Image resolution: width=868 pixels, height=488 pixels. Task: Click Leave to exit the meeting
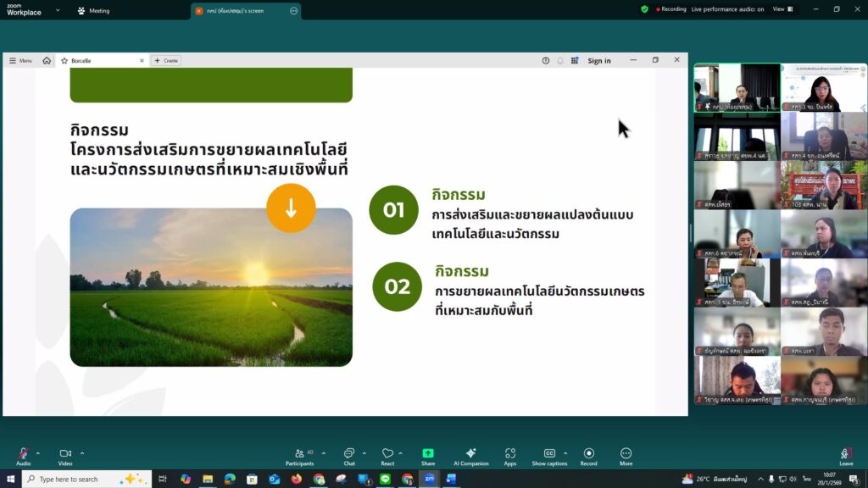[x=846, y=454]
